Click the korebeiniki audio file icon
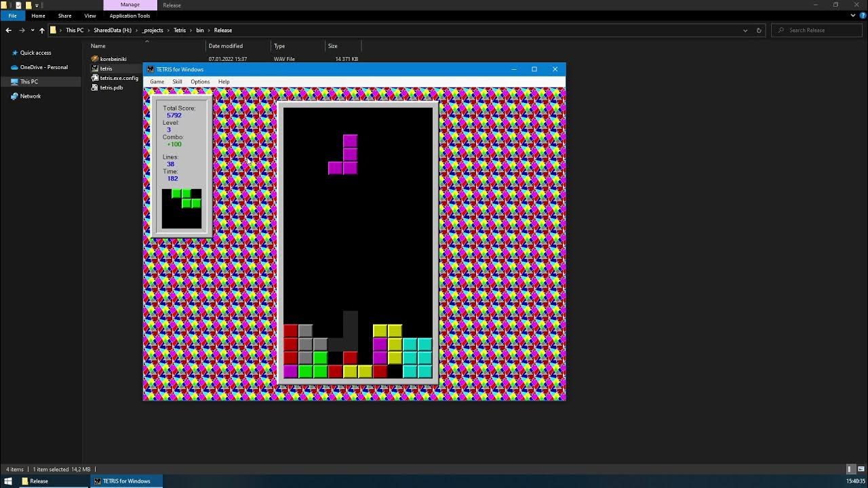The image size is (868, 488). (95, 59)
